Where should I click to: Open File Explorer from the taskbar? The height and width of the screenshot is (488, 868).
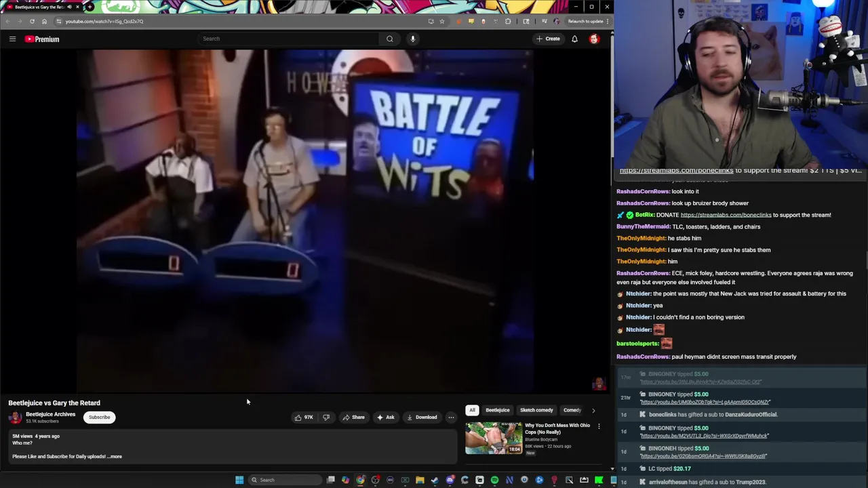(x=420, y=480)
